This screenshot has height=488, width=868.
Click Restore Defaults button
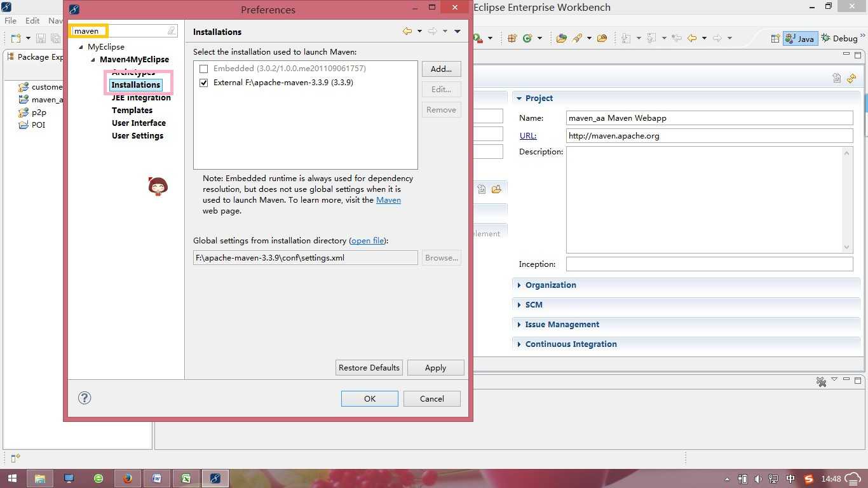pos(369,368)
